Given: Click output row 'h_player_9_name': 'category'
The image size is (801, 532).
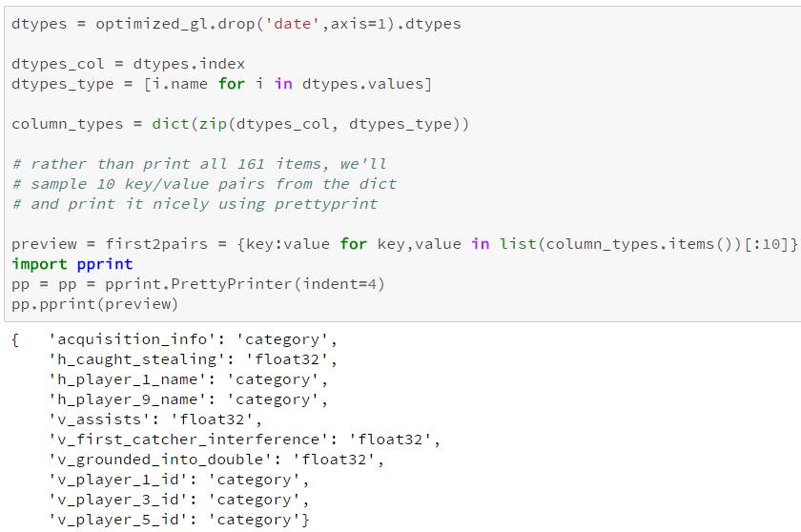Looking at the screenshot, I should click(x=188, y=399).
